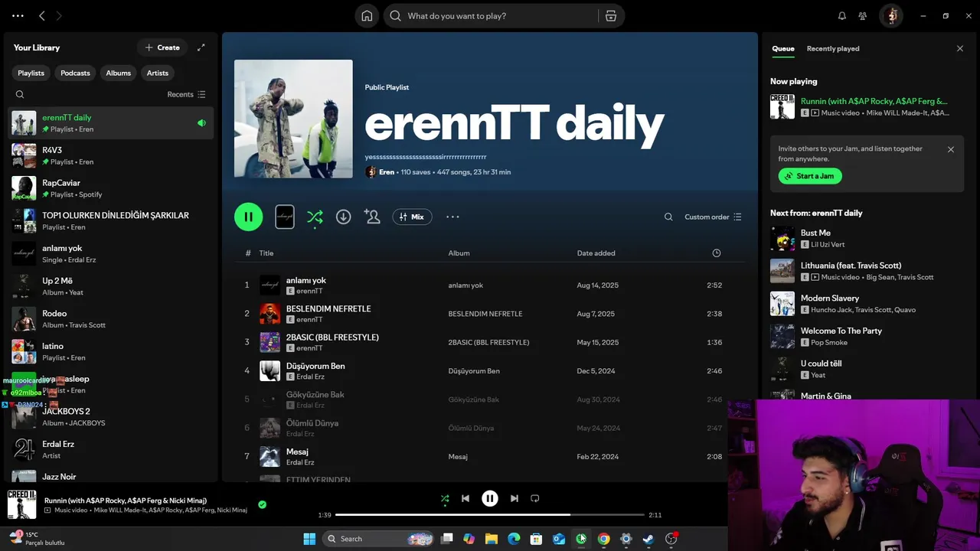Open the Browse icon in search bar
The height and width of the screenshot is (551, 980).
[x=610, y=16]
